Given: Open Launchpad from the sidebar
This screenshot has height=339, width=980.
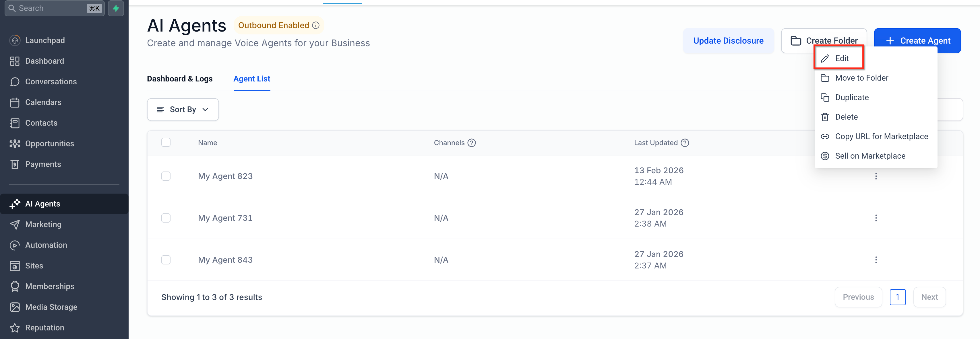Looking at the screenshot, I should (x=44, y=40).
